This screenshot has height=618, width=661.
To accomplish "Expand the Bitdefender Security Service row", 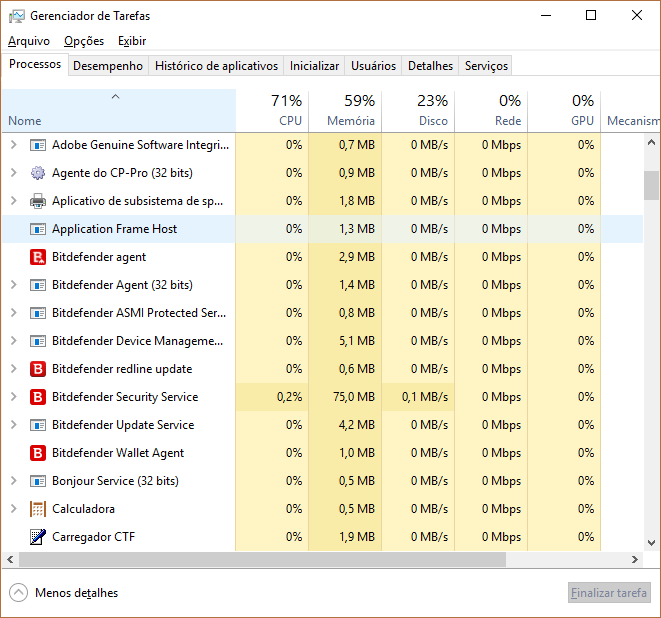I will [x=13, y=397].
